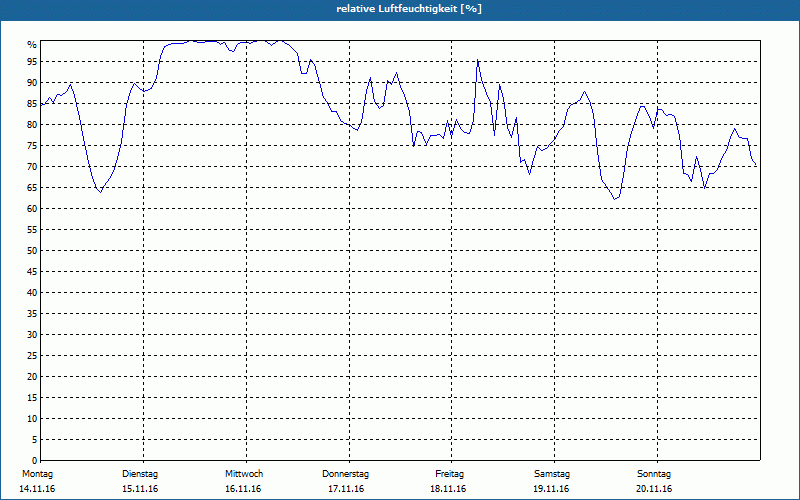Click the 30 y-axis tick label

[x=32, y=335]
